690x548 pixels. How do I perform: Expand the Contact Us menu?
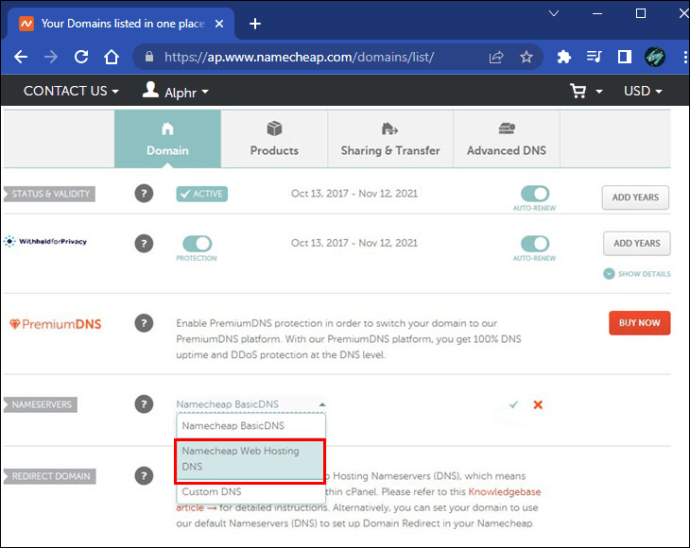tap(71, 91)
